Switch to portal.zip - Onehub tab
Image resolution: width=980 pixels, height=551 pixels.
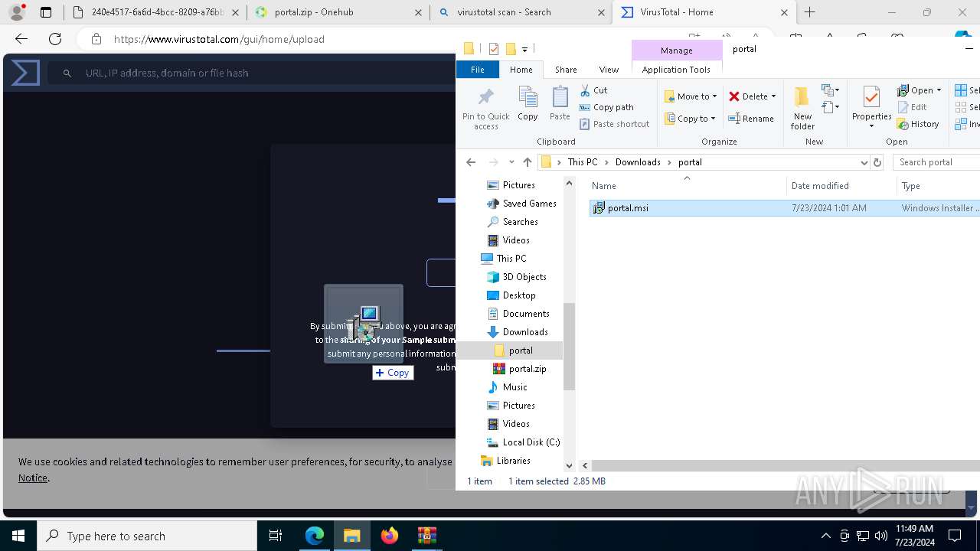click(x=337, y=12)
